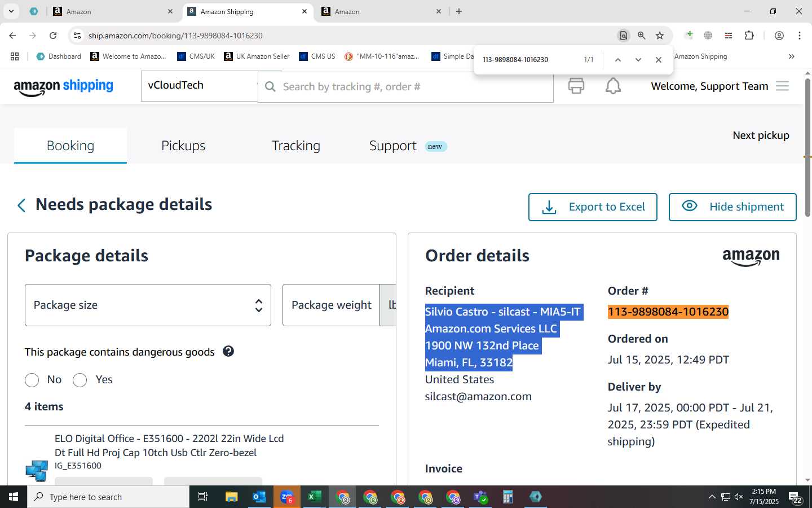Click the tracking and order search field

click(x=405, y=87)
